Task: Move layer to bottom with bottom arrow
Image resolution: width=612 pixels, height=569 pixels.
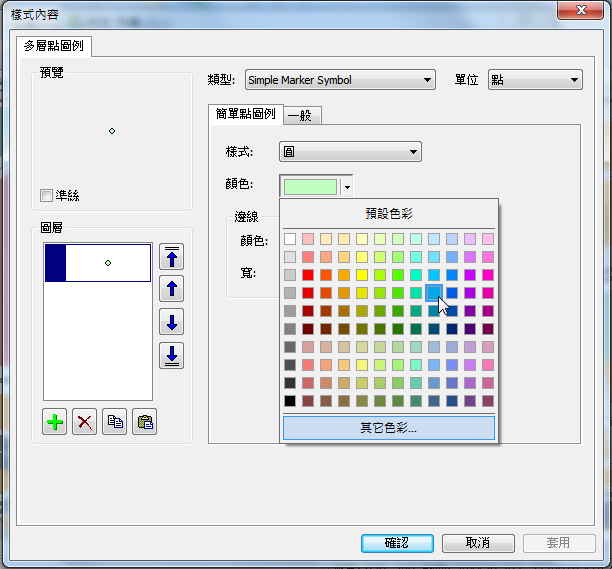Action: pyautogui.click(x=171, y=356)
